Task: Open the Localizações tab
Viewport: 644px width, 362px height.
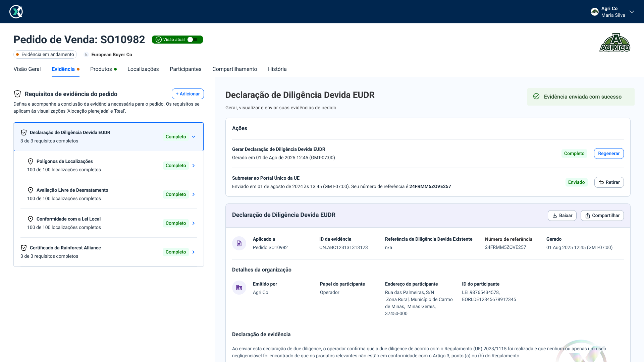Action: [143, 69]
